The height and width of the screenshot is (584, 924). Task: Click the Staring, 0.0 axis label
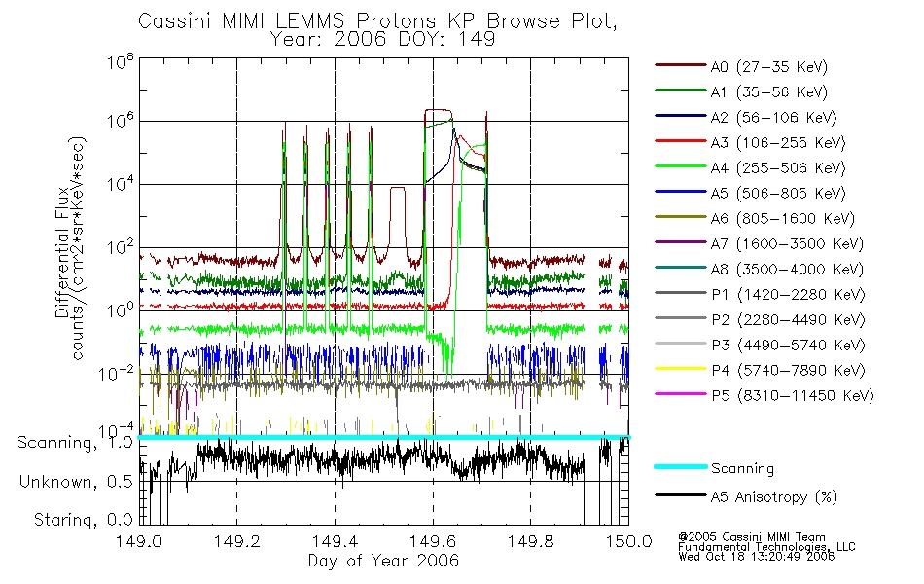click(x=83, y=521)
